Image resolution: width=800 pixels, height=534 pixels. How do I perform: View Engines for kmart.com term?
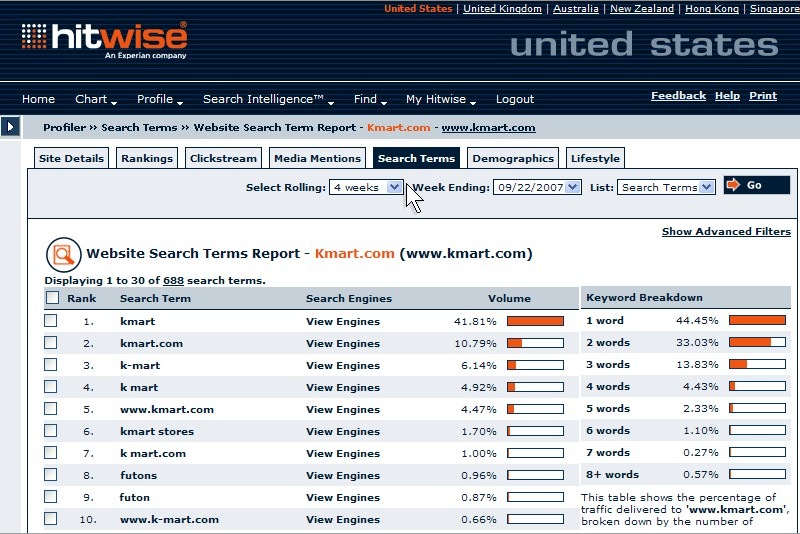click(343, 343)
